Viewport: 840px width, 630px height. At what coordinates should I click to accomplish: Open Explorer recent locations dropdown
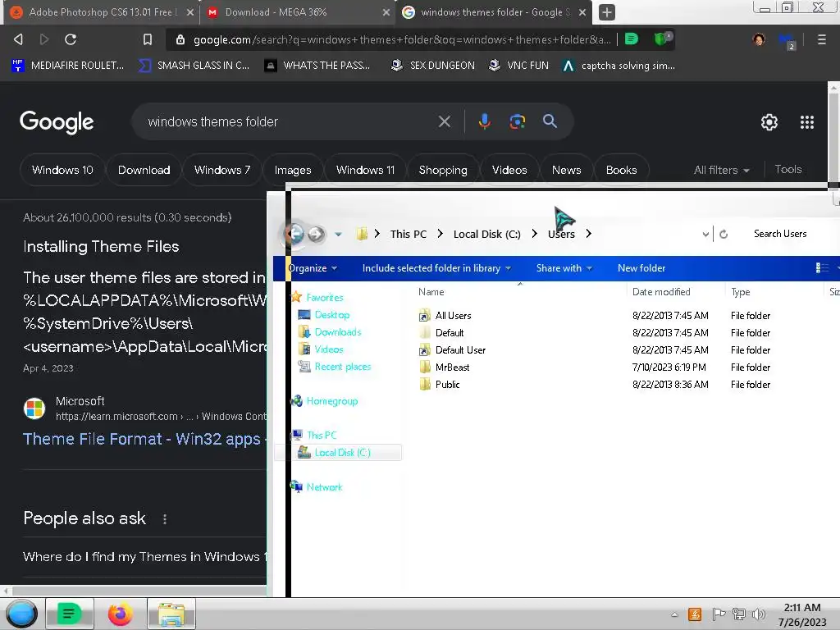(338, 234)
